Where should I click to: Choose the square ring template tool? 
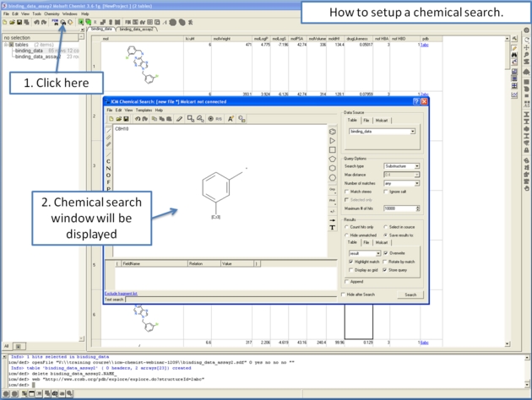(332, 149)
